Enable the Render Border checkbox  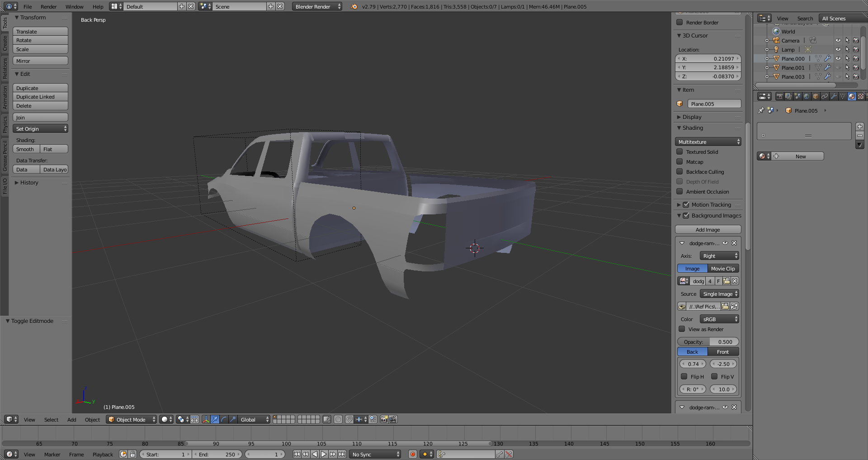point(679,22)
